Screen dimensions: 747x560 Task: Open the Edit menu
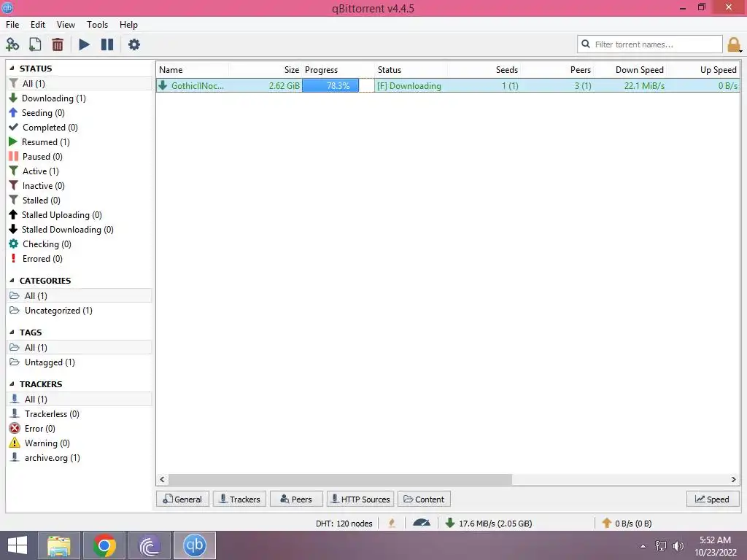point(38,24)
